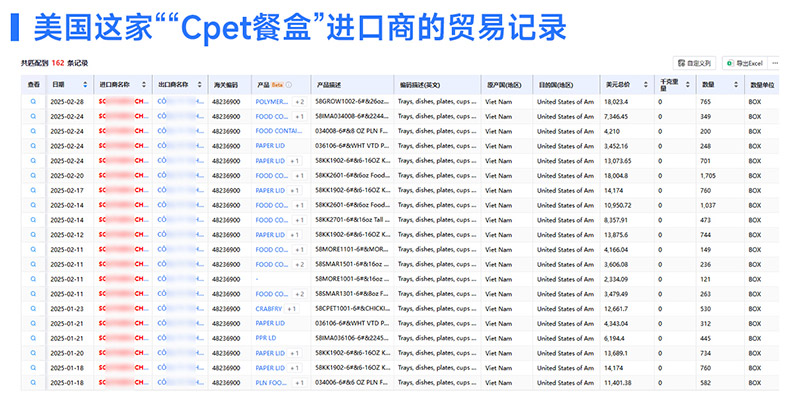Viewport: 800px width, 402px height.
Task: Open the magnifier in the 13,073.65 USD row
Action: [x=34, y=161]
